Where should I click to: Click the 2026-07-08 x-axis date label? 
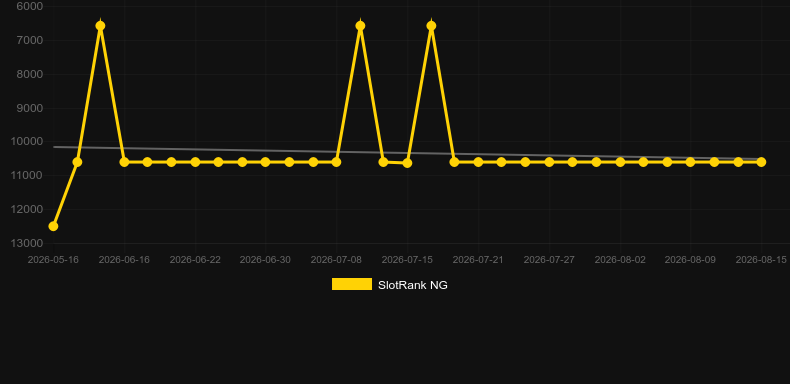coord(336,260)
